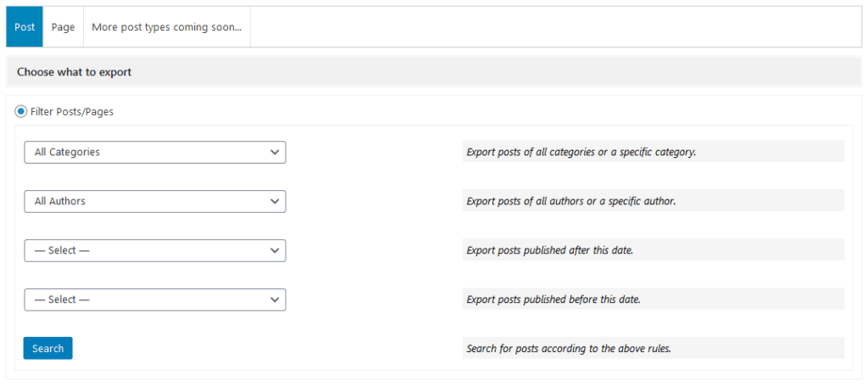Click the 'Filter Posts/Pages' label text

point(72,111)
